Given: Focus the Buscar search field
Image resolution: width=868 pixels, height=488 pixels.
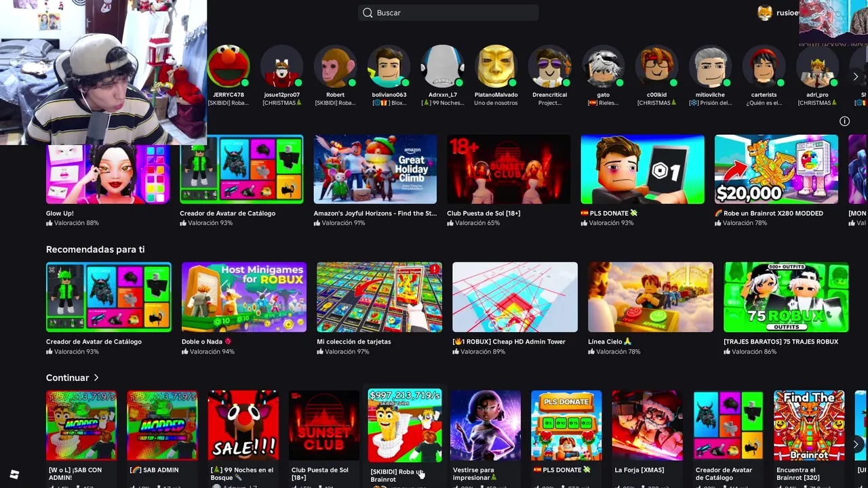Looking at the screenshot, I should pyautogui.click(x=448, y=13).
